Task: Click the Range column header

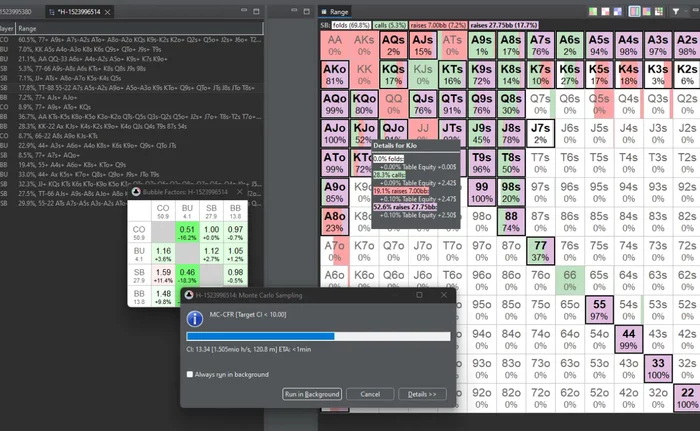Action: click(x=139, y=29)
